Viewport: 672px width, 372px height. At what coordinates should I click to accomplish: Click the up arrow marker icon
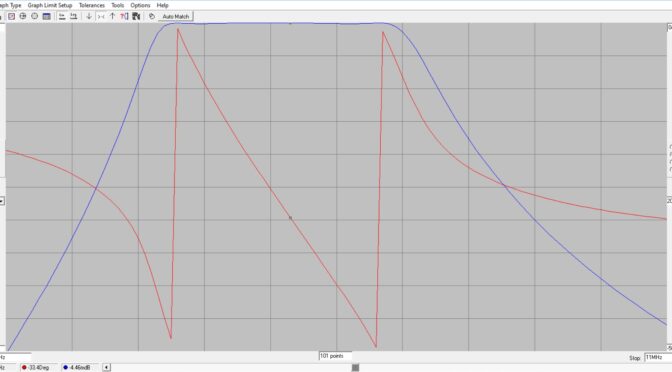pos(112,16)
